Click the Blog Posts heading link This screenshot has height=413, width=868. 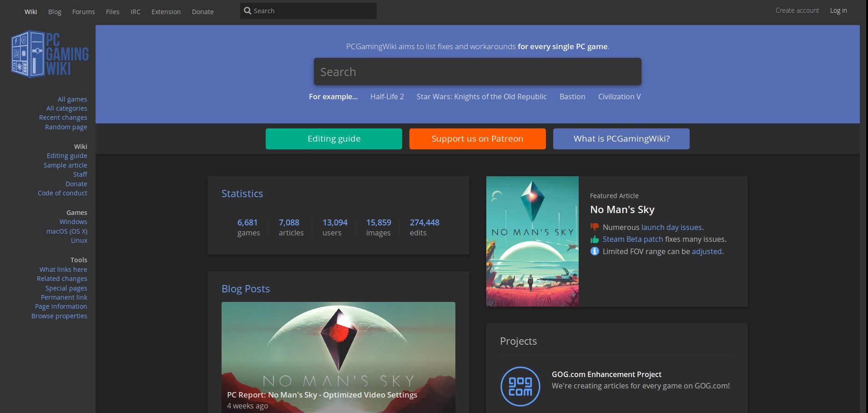coord(246,289)
